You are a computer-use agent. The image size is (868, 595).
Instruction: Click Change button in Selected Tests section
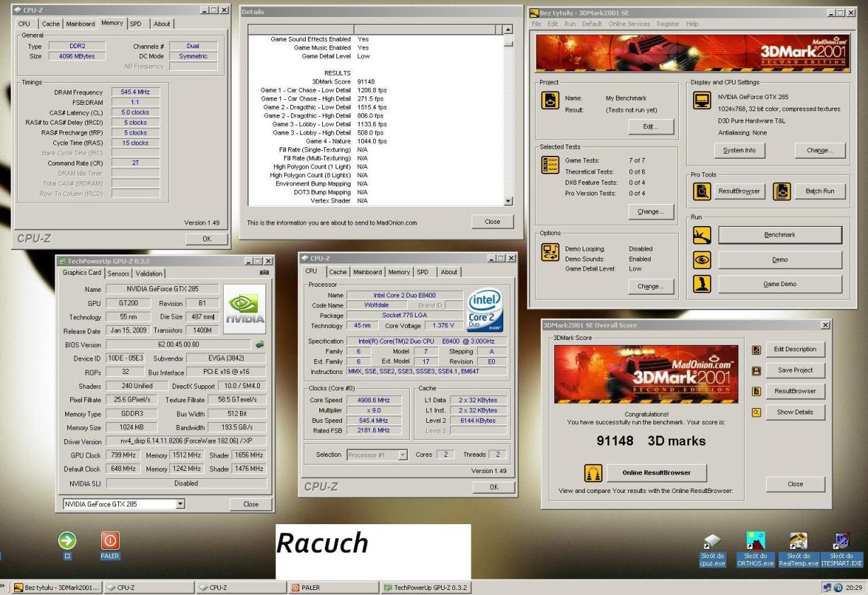click(x=650, y=212)
